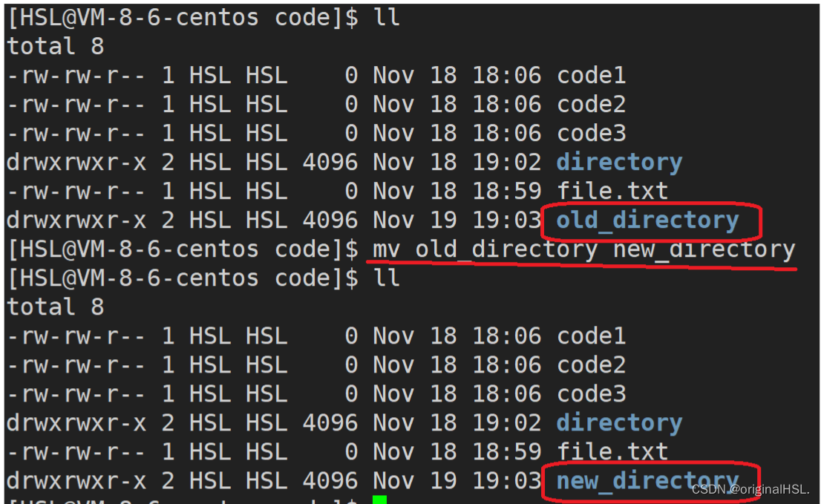
Task: Click the 4096 size on old_directory row
Action: tap(330, 220)
